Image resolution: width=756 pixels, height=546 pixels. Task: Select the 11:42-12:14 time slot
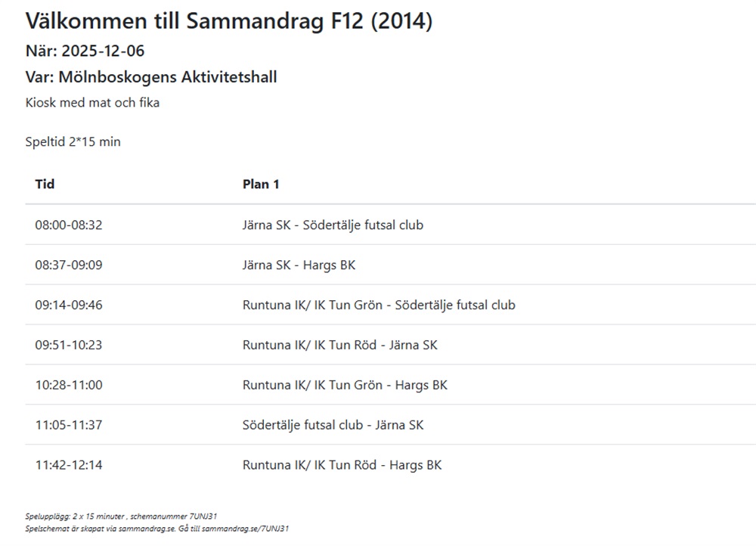point(68,465)
